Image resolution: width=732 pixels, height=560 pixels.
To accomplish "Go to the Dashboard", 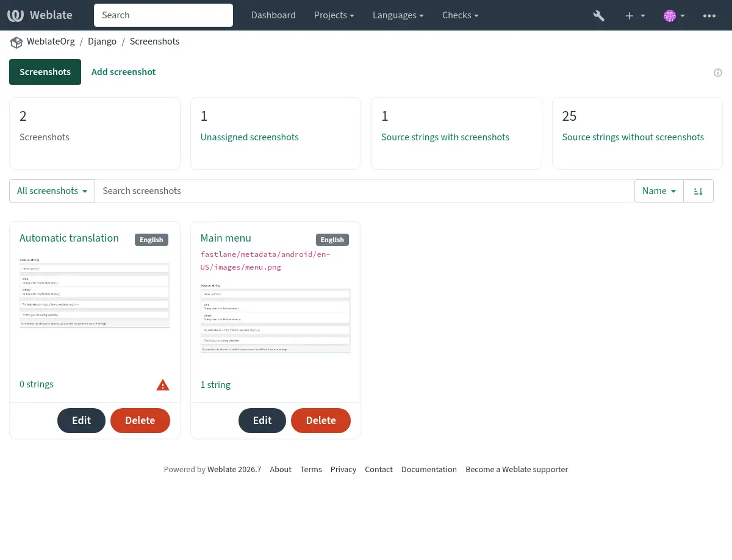I will 273,15.
